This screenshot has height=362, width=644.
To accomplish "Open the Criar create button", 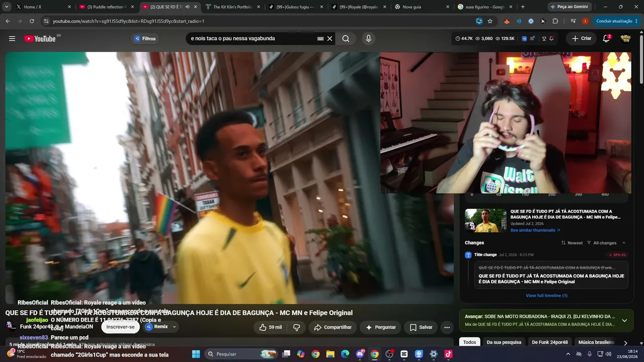I will pyautogui.click(x=582, y=39).
